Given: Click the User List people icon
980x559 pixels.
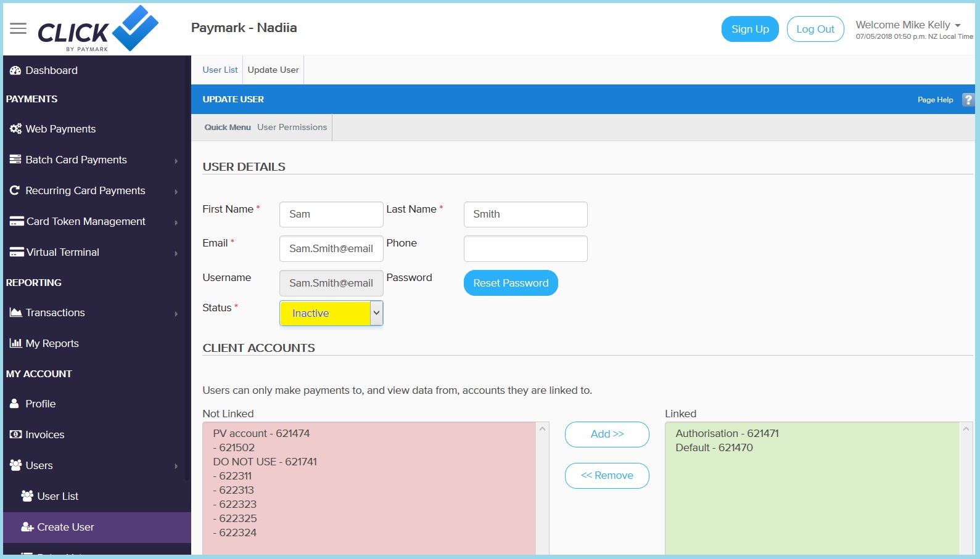Looking at the screenshot, I should 27,496.
